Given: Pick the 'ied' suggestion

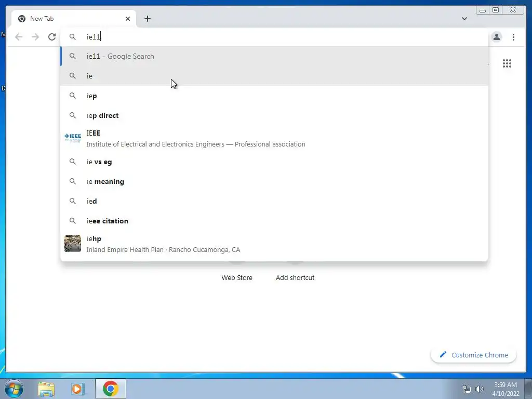Looking at the screenshot, I should (274, 201).
